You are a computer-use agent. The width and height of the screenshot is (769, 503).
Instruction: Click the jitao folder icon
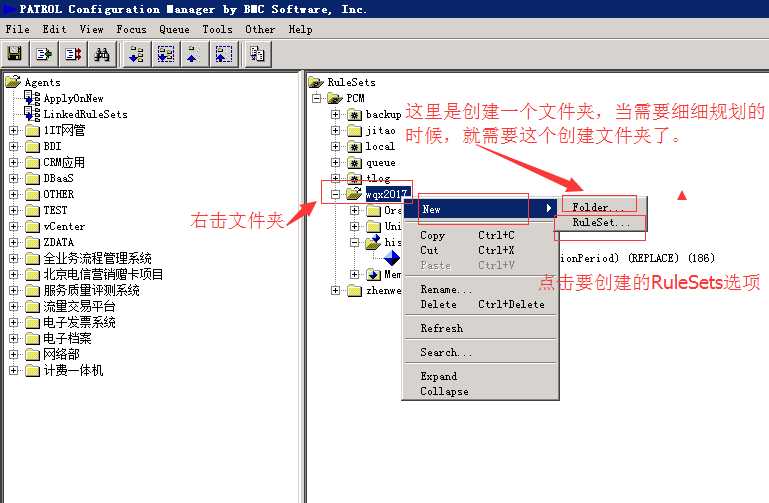(x=355, y=130)
